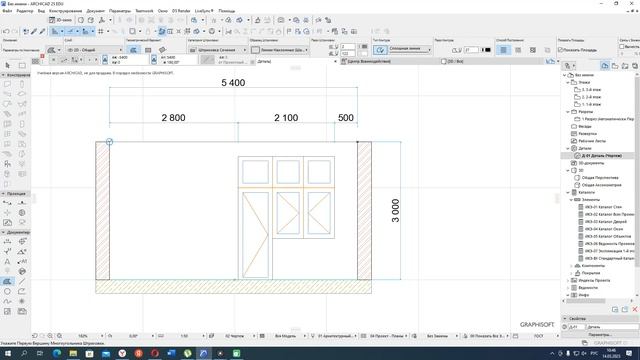Click the pick up parameters eyedropper icon

tap(34, 31)
